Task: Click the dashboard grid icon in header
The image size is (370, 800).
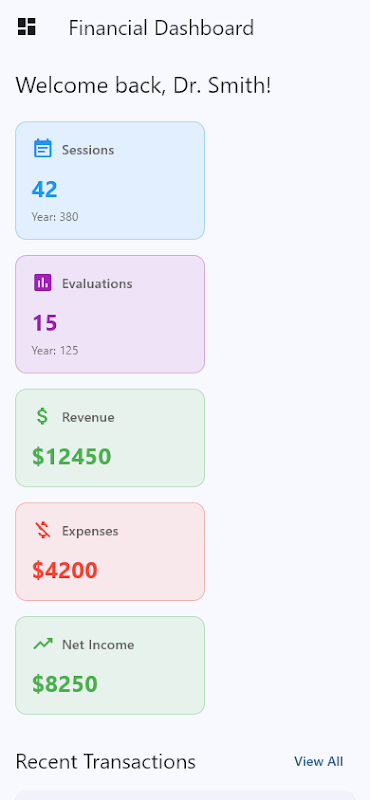Action: click(x=27, y=27)
